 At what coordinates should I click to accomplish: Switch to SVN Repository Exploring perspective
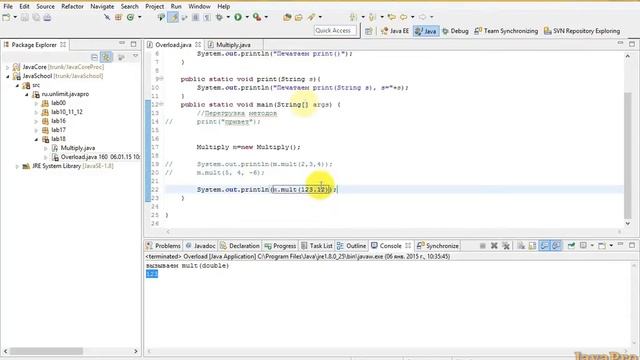pyautogui.click(x=582, y=31)
